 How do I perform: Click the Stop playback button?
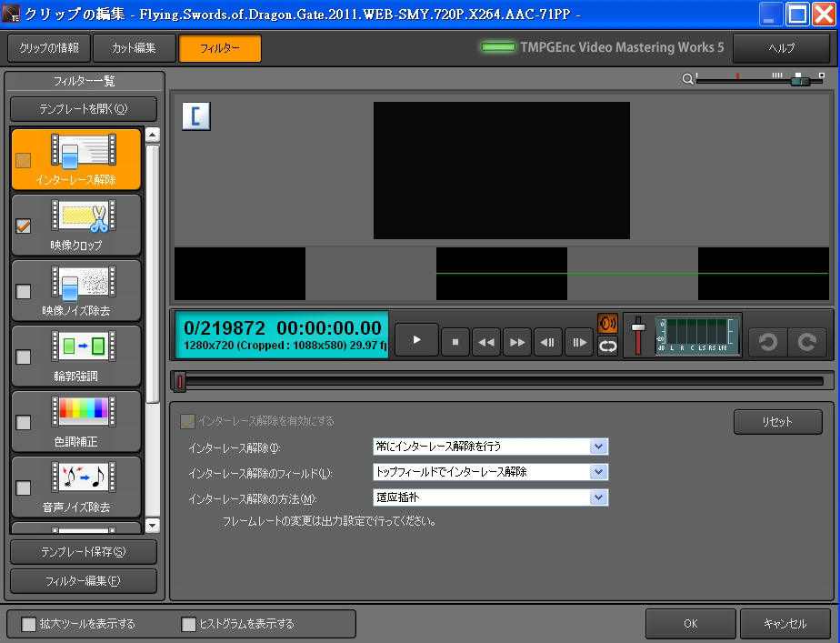click(x=455, y=342)
